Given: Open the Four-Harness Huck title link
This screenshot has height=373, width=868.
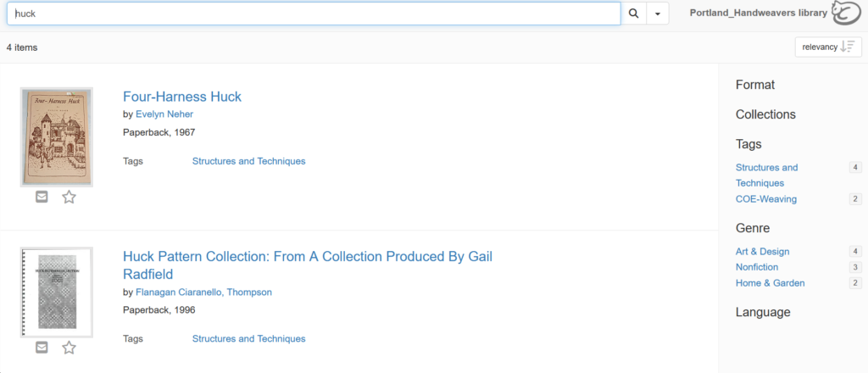Looking at the screenshot, I should [x=182, y=97].
